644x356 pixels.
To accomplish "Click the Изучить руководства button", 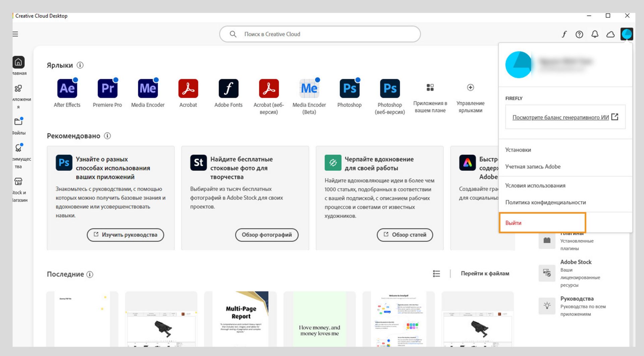I will click(125, 235).
